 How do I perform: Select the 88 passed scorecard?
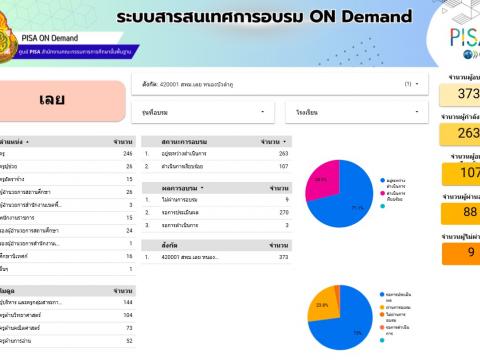click(461, 213)
